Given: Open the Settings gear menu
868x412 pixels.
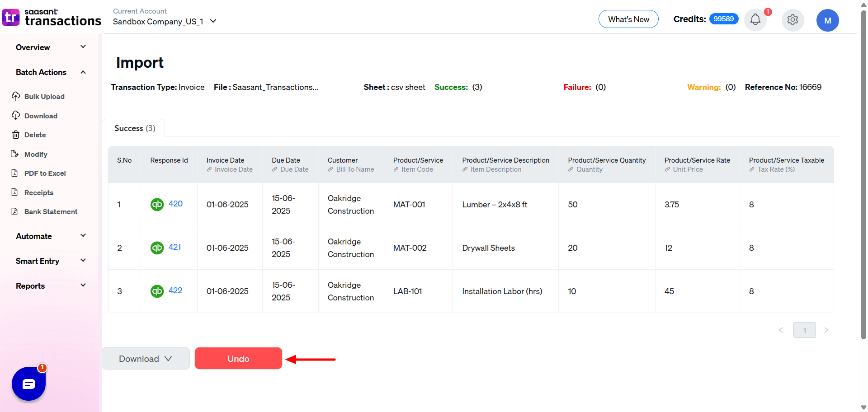Looking at the screenshot, I should pos(793,20).
